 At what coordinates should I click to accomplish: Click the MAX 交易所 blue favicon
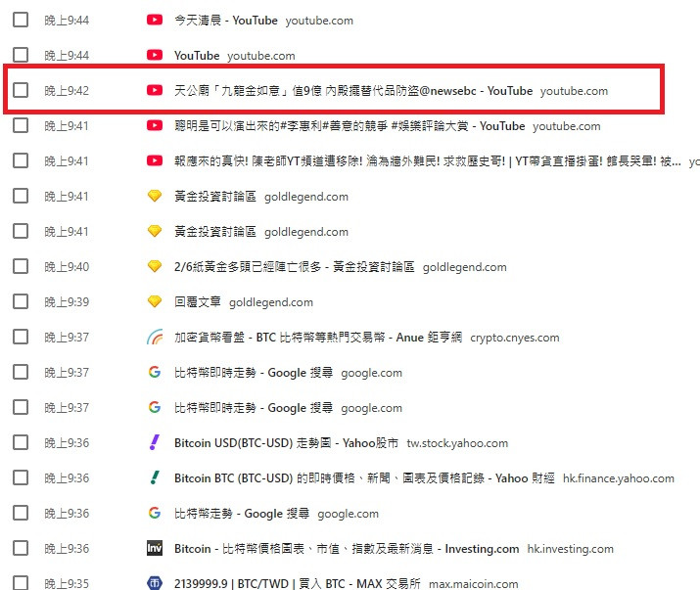(x=155, y=583)
